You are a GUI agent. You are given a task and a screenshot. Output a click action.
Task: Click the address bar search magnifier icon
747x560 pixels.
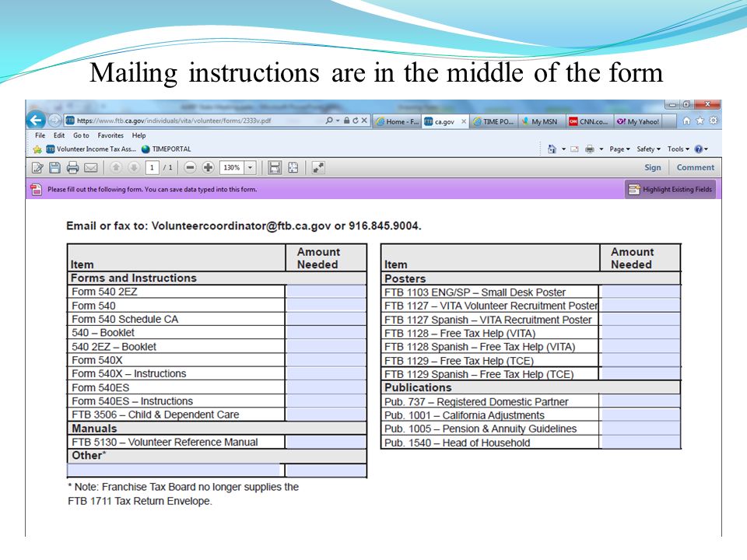click(328, 121)
